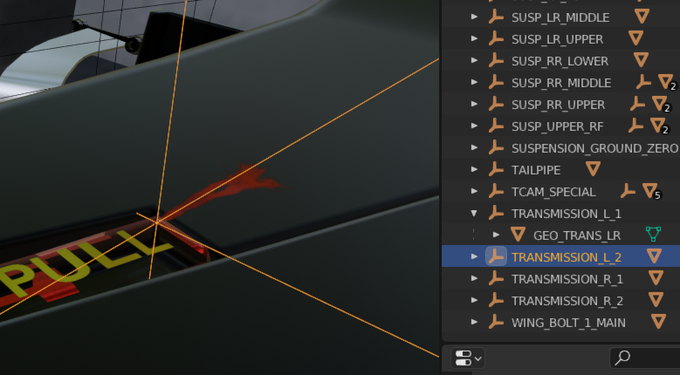Screen dimensions: 680x375
Task: Click the empty icon of SUSP_LR_UPPER
Action: click(496, 39)
